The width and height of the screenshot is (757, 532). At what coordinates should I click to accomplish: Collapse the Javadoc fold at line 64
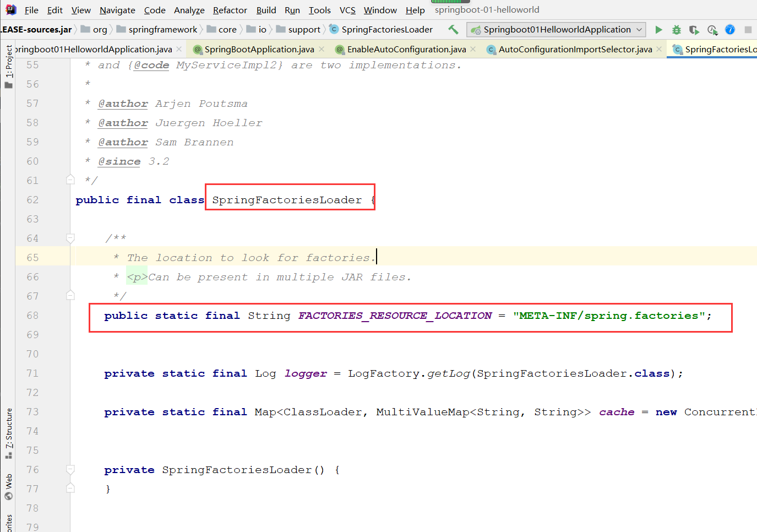tap(70, 238)
